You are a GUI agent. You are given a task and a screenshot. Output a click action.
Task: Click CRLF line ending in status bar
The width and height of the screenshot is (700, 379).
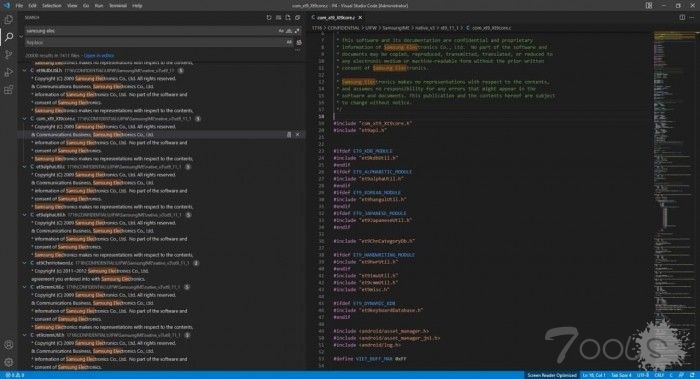tap(659, 375)
